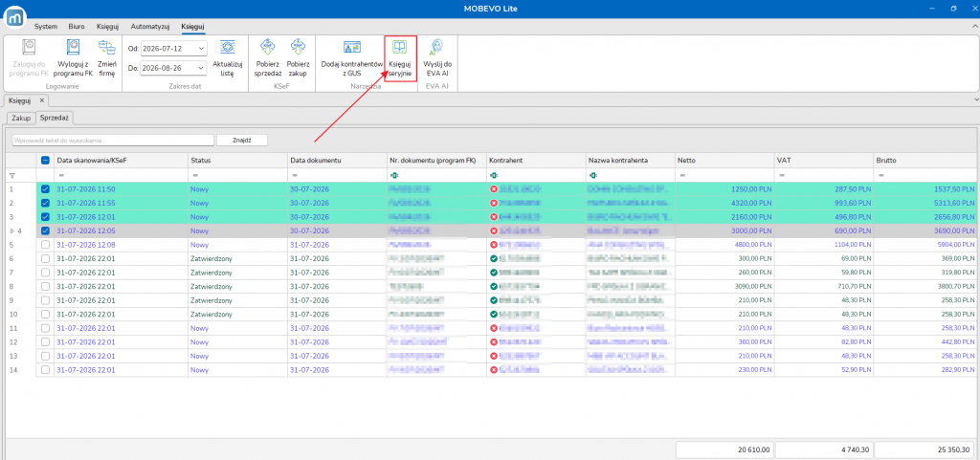This screenshot has width=980, height=460.
Task: Click Status column filter cell
Action: [237, 175]
